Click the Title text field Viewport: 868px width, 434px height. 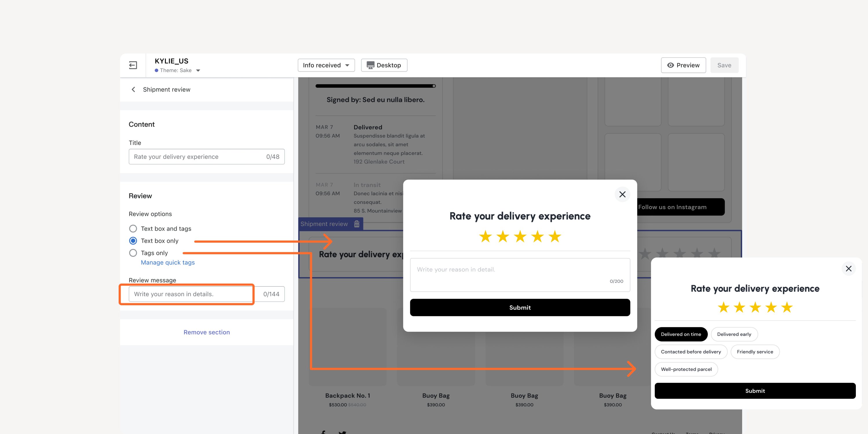[x=207, y=156]
